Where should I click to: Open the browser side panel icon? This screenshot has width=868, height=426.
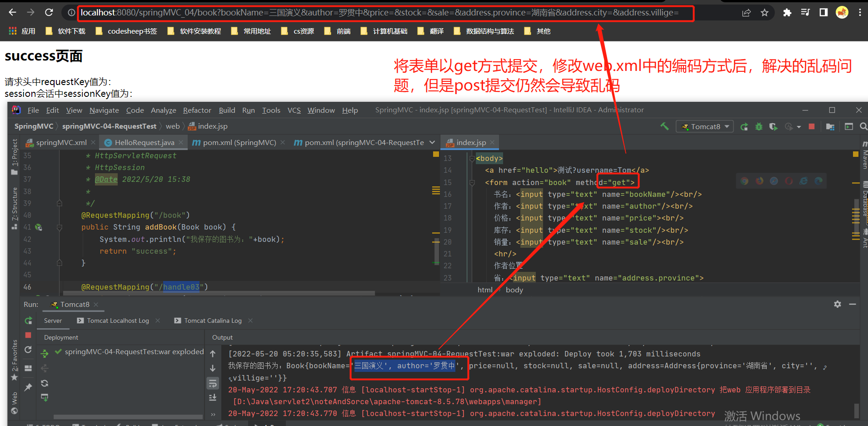click(823, 13)
